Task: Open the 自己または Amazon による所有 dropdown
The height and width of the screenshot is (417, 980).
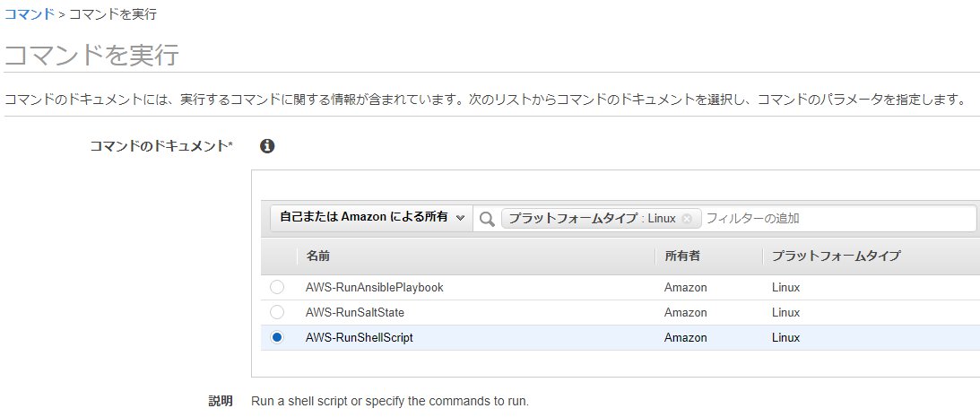Action: tap(371, 218)
